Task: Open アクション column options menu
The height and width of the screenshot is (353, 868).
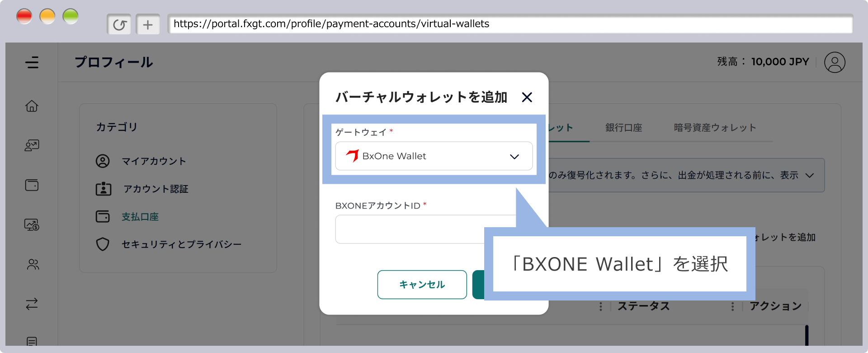Action: [x=732, y=306]
